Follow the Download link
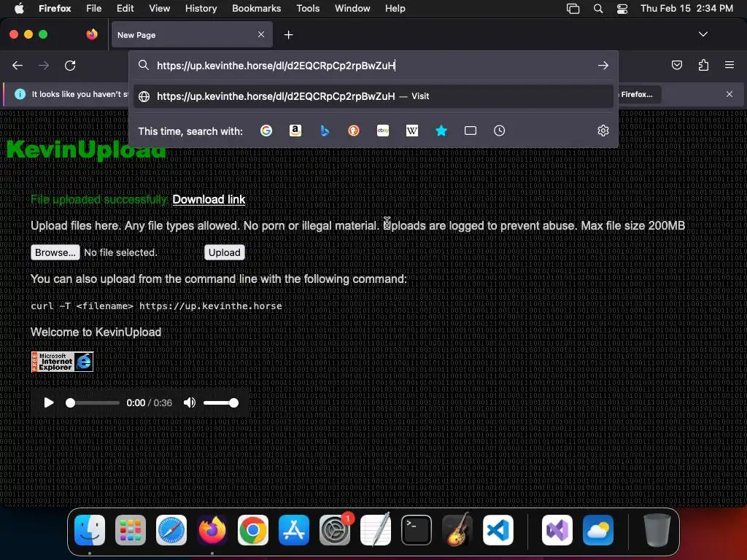Screen dimensions: 747x560 click(209, 200)
